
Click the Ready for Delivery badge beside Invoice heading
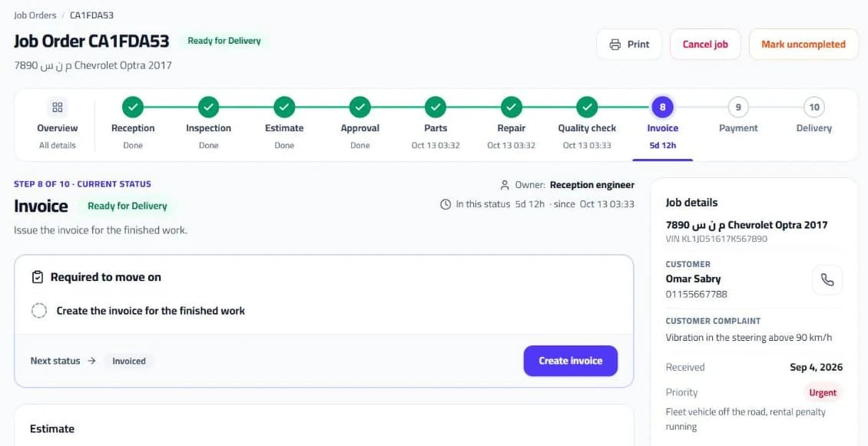tap(128, 206)
